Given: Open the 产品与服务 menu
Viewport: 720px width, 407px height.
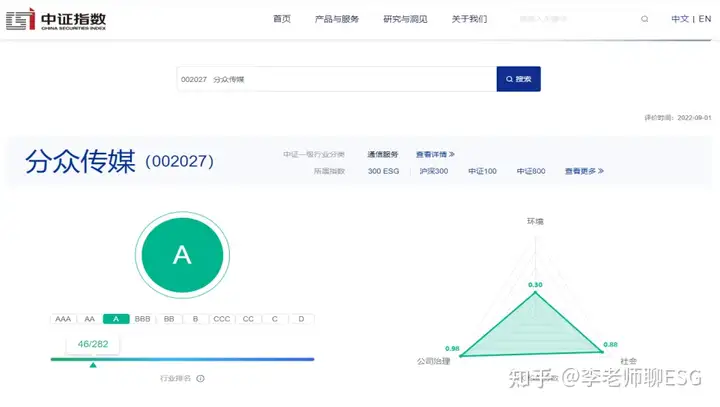Looking at the screenshot, I should [337, 19].
